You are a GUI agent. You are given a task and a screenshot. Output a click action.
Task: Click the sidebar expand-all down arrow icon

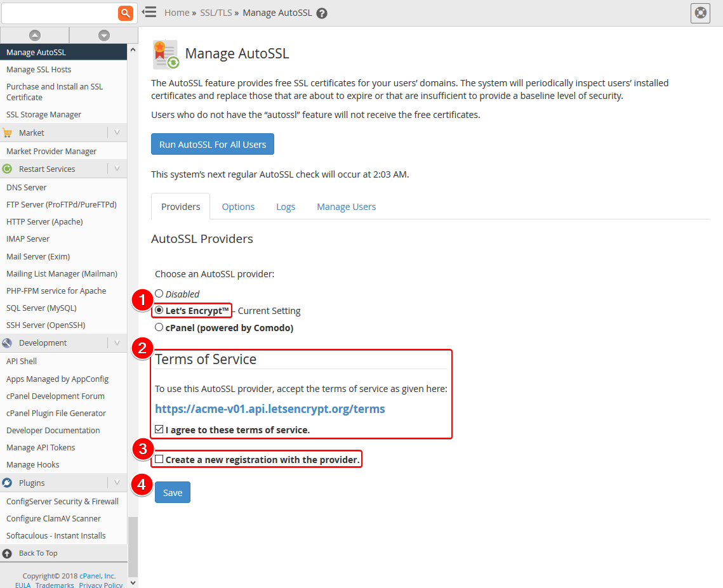(x=103, y=35)
